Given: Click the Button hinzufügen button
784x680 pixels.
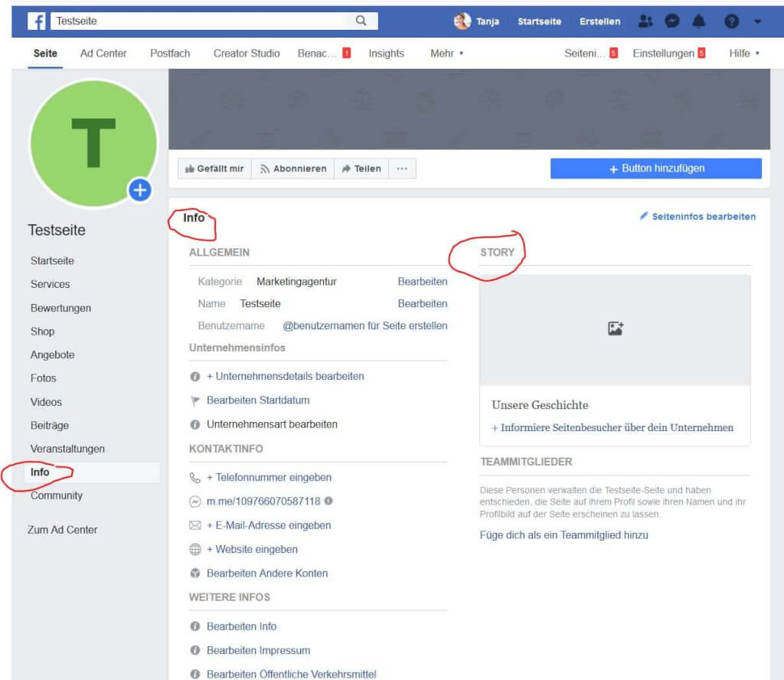Looking at the screenshot, I should click(655, 168).
